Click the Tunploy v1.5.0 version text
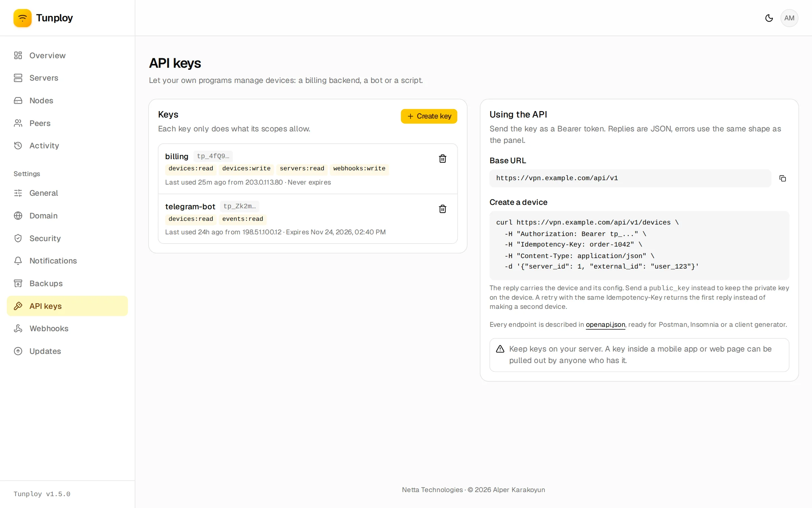This screenshot has width=812, height=508. tap(42, 494)
